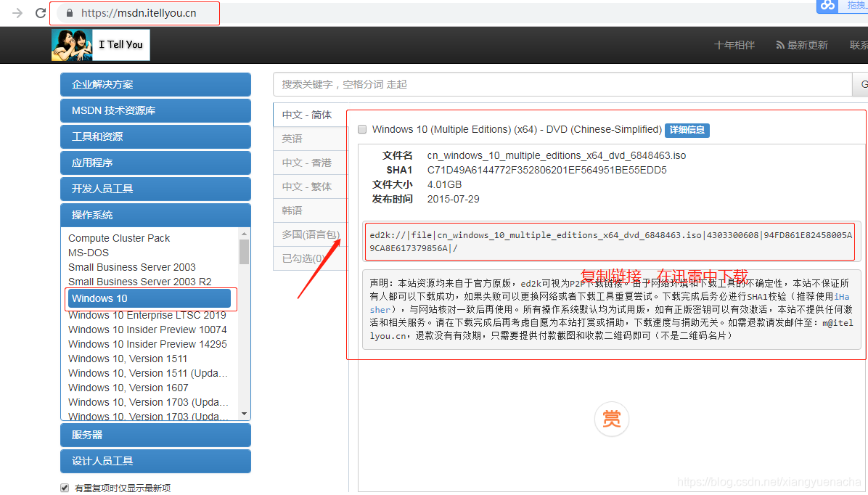Click the file size 4.01GB value
This screenshot has width=868, height=495.
pyautogui.click(x=444, y=184)
